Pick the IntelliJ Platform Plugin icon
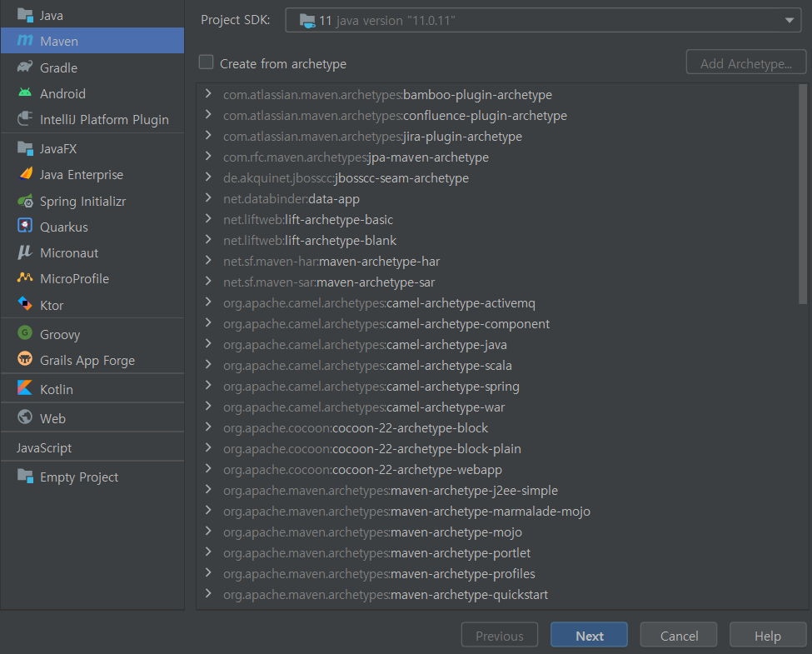The height and width of the screenshot is (654, 812). (x=25, y=118)
